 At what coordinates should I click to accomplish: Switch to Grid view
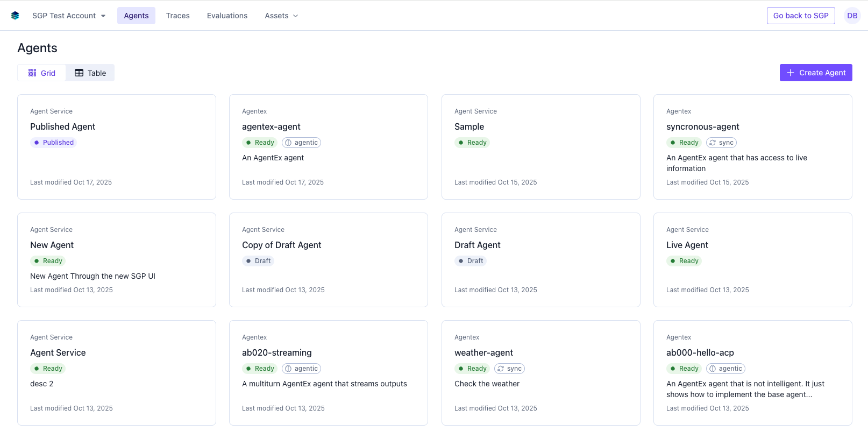tap(41, 73)
